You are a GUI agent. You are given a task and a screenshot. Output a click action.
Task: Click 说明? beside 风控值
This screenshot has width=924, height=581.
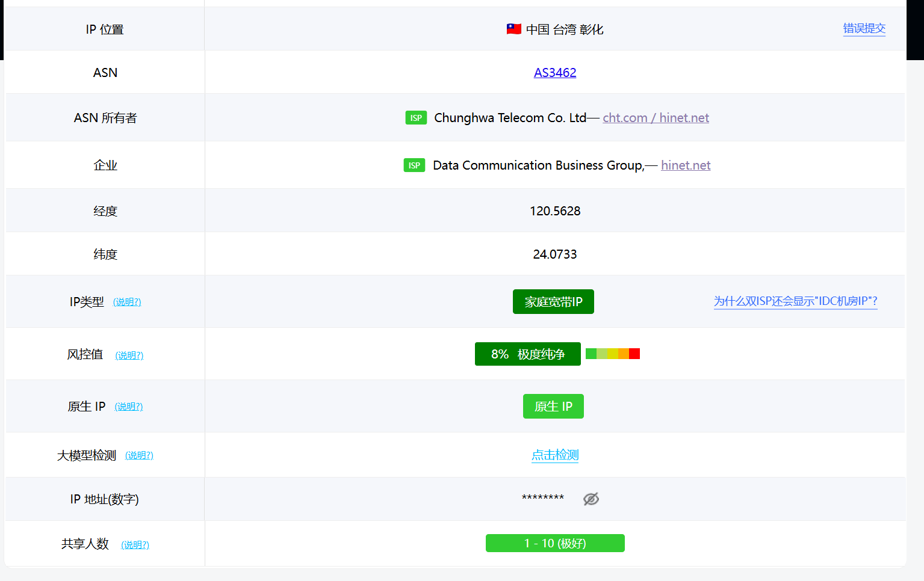(x=129, y=355)
